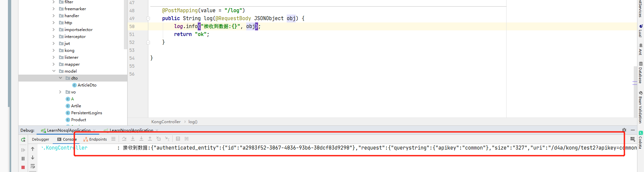The height and width of the screenshot is (172, 644).
Task: Switch to Console tab
Action: 67,139
